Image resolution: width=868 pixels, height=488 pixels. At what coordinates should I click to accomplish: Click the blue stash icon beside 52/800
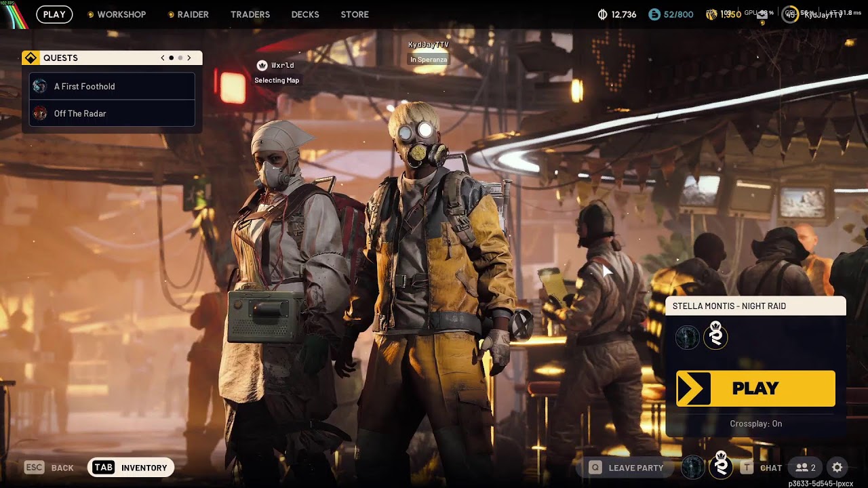pyautogui.click(x=654, y=14)
